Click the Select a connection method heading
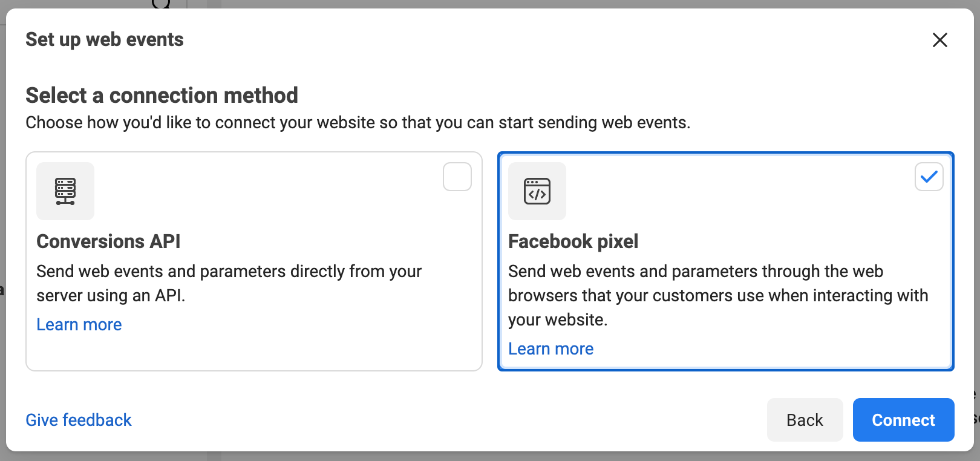This screenshot has height=461, width=980. 162,96
